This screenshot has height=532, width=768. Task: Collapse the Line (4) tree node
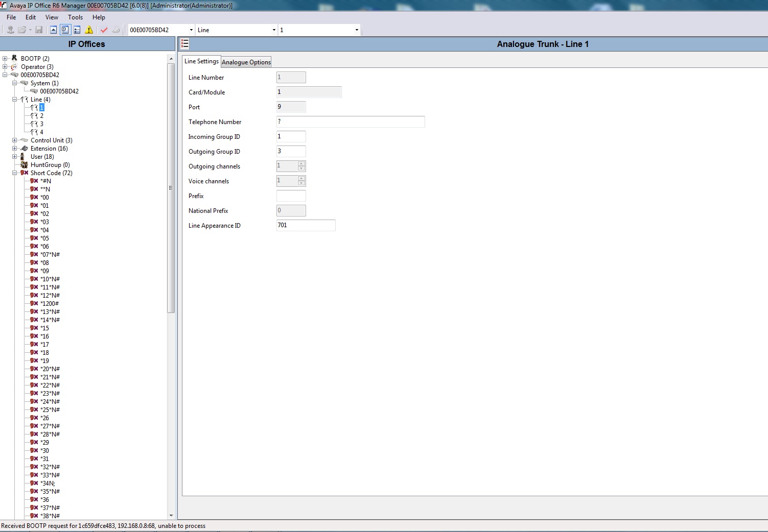click(x=15, y=100)
